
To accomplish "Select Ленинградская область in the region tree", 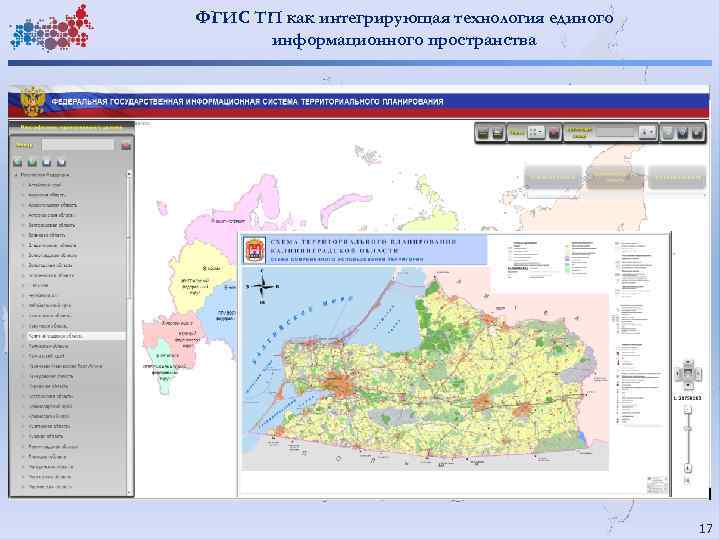I will tap(53, 446).
